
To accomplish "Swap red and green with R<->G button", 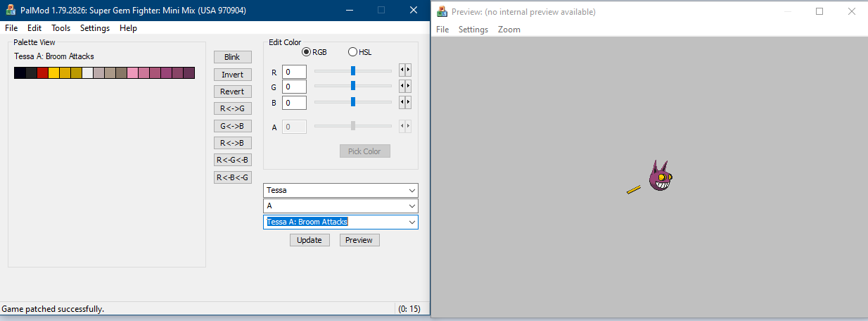I will 232,108.
